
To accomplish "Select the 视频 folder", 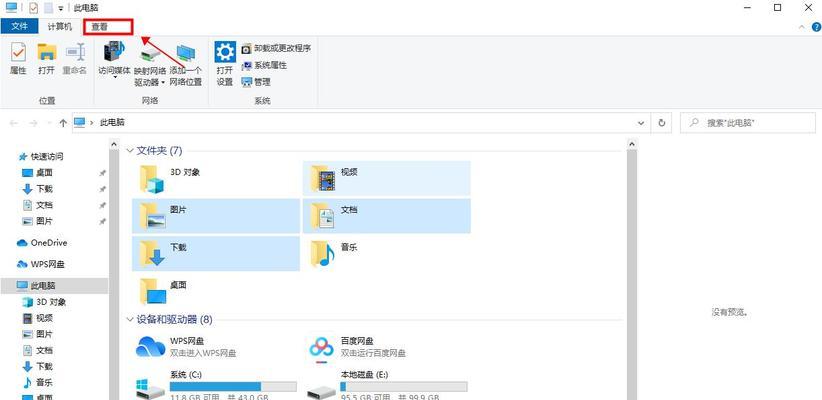I will tap(386, 178).
